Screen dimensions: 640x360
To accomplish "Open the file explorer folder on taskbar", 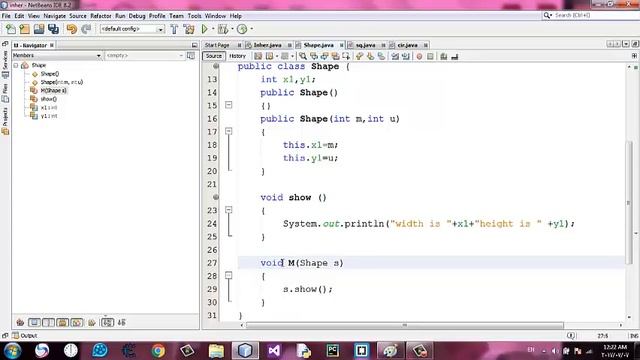I will pos(216,351).
